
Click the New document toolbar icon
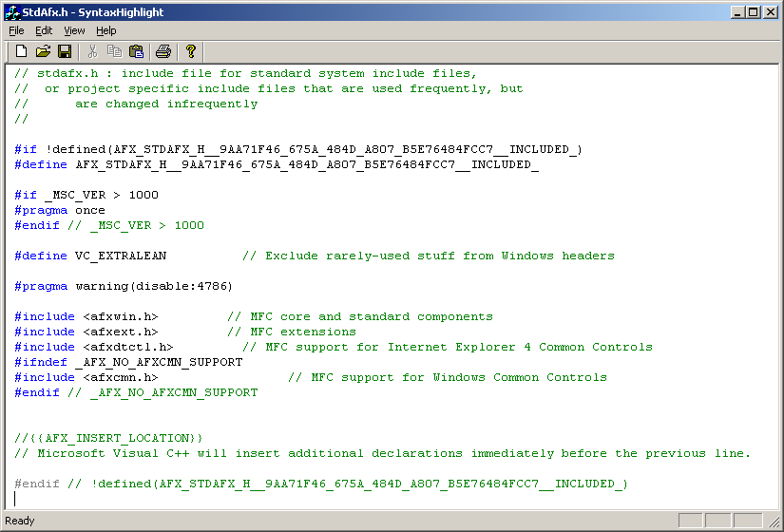(21, 51)
